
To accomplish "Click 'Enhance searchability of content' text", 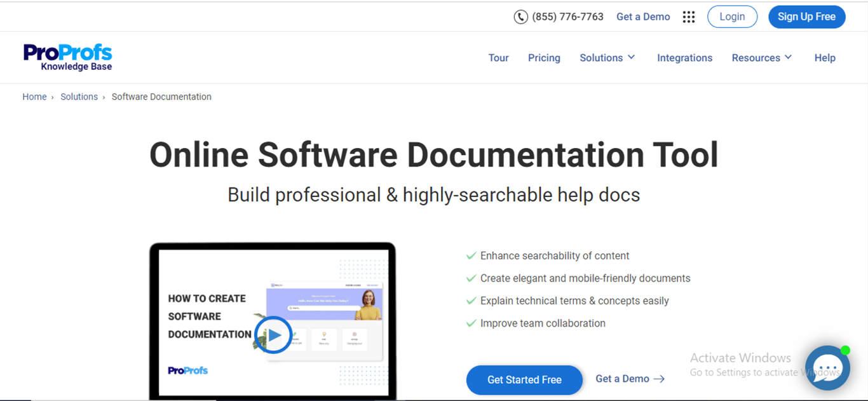I will coord(555,256).
